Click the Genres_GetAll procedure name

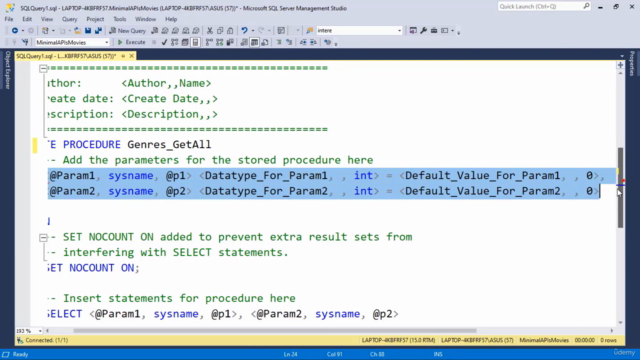(x=169, y=144)
